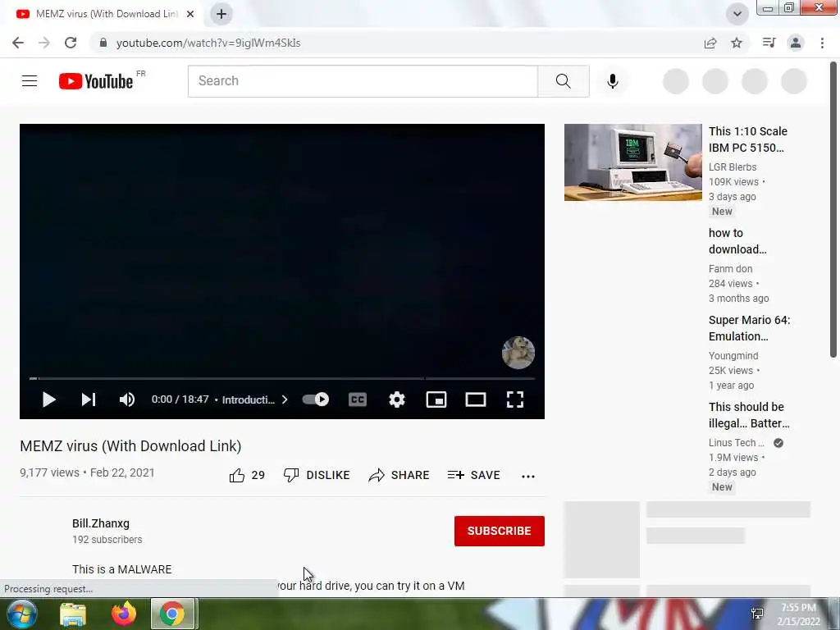Open a new Chrome tab
840x630 pixels.
click(221, 14)
